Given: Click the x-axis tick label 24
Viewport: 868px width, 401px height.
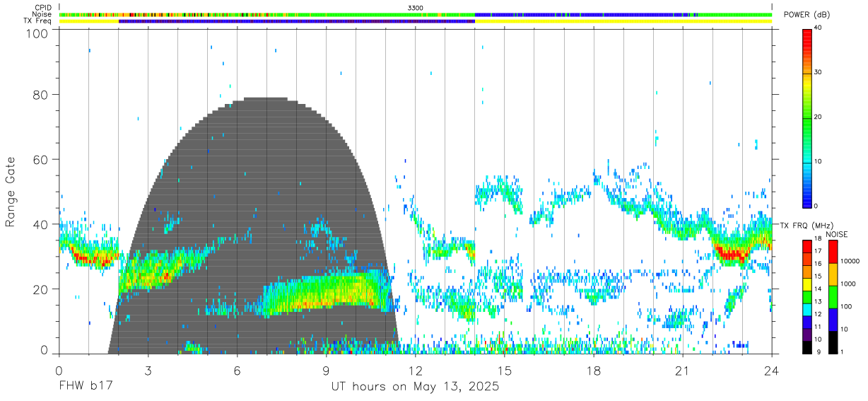Looking at the screenshot, I should coord(772,370).
